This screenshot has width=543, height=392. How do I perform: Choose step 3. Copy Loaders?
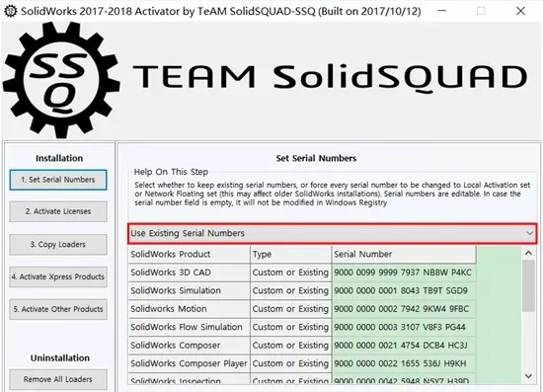[x=58, y=245]
